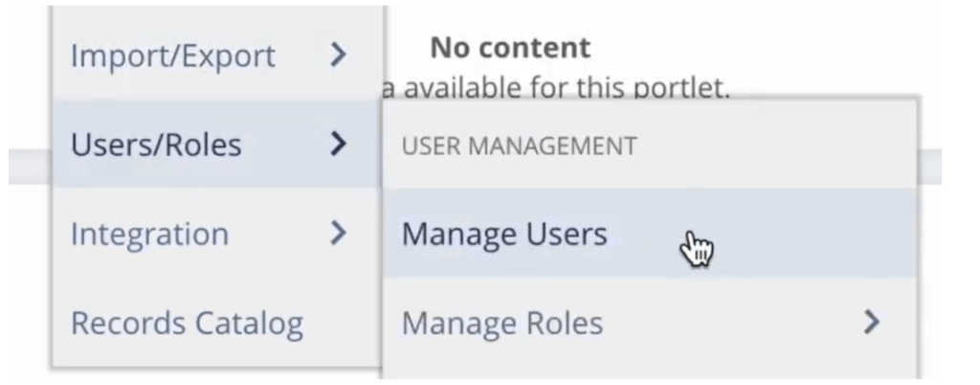980x385 pixels.
Task: Click the grey bar left of the menu
Action: 29,167
